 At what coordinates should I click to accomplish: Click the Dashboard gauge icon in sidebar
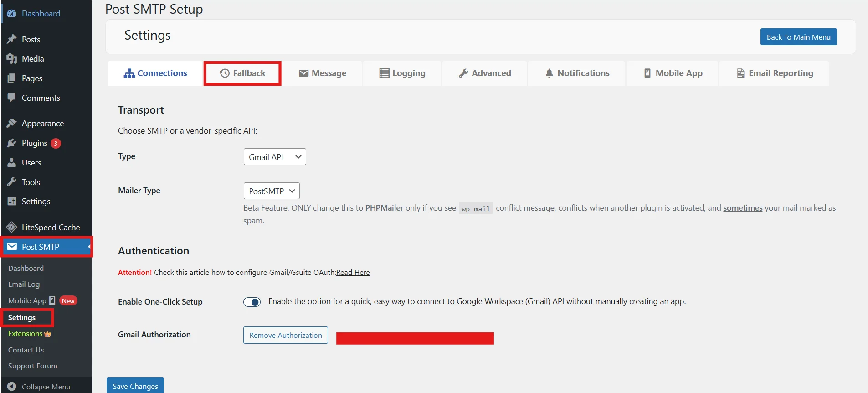point(12,14)
